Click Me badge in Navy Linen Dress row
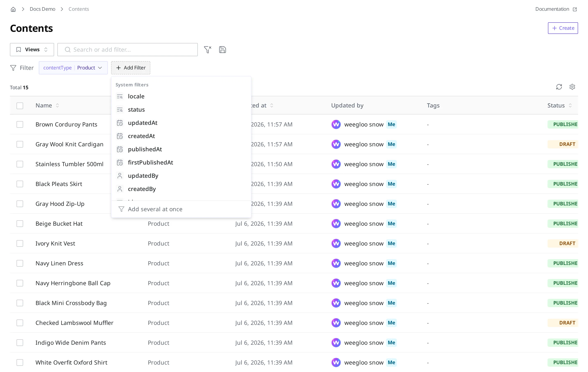Image resolution: width=588 pixels, height=372 pixels. click(391, 263)
